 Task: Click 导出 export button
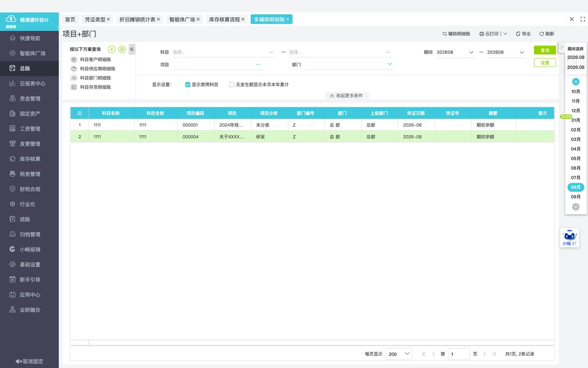pyautogui.click(x=523, y=34)
